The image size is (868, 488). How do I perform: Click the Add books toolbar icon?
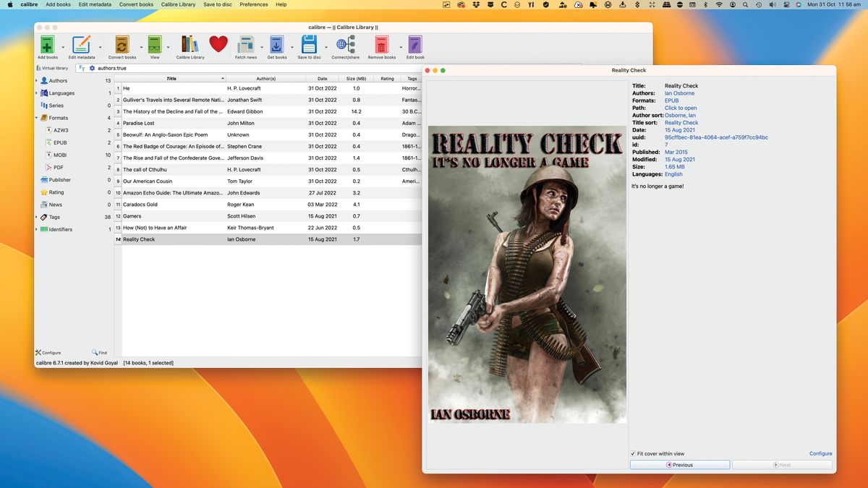pos(47,45)
